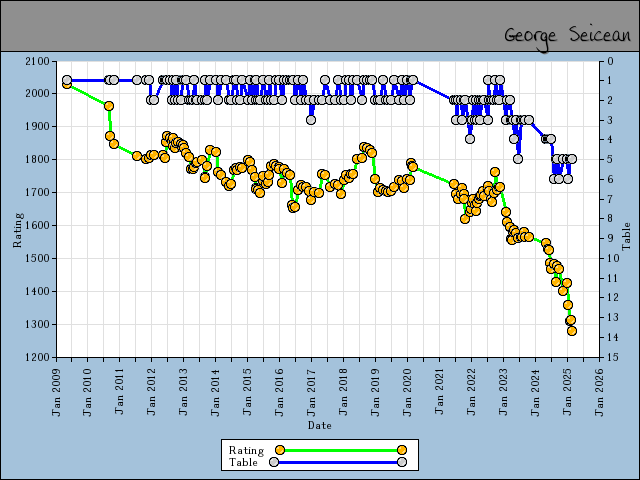The width and height of the screenshot is (640, 480).
Task: Select the Rating legend entry
Action: 318,450
